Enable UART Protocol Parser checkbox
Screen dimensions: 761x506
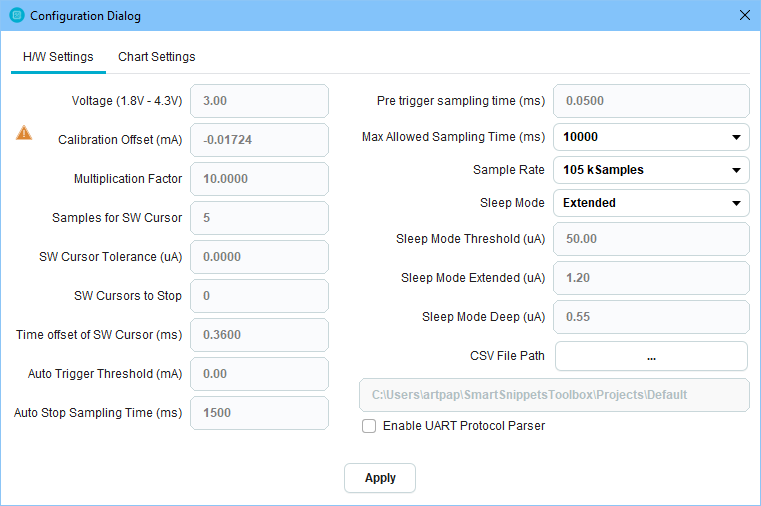(369, 426)
